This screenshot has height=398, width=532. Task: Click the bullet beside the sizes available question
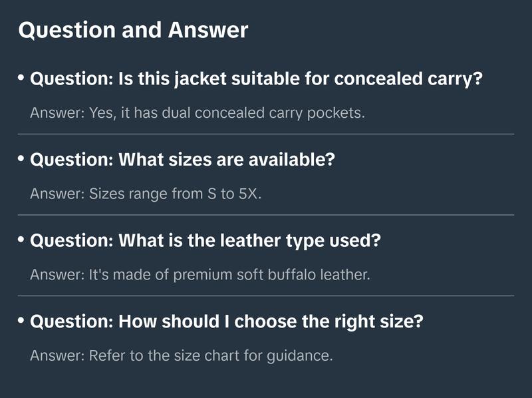[22, 160]
